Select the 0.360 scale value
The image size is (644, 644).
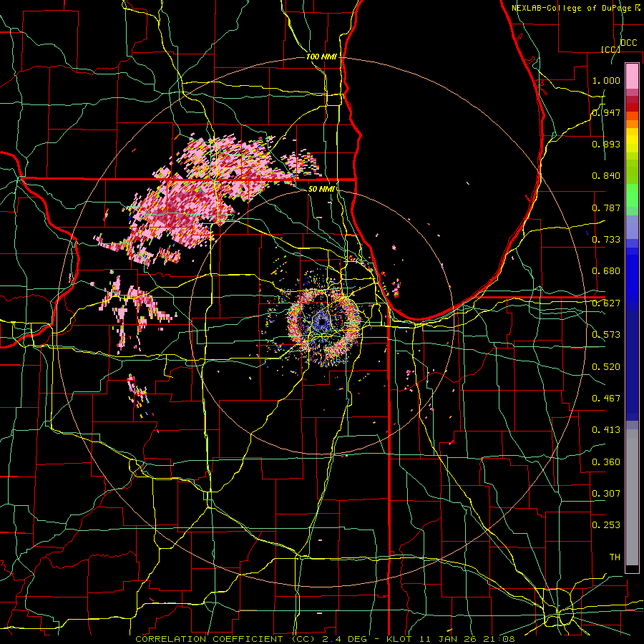[606, 462]
